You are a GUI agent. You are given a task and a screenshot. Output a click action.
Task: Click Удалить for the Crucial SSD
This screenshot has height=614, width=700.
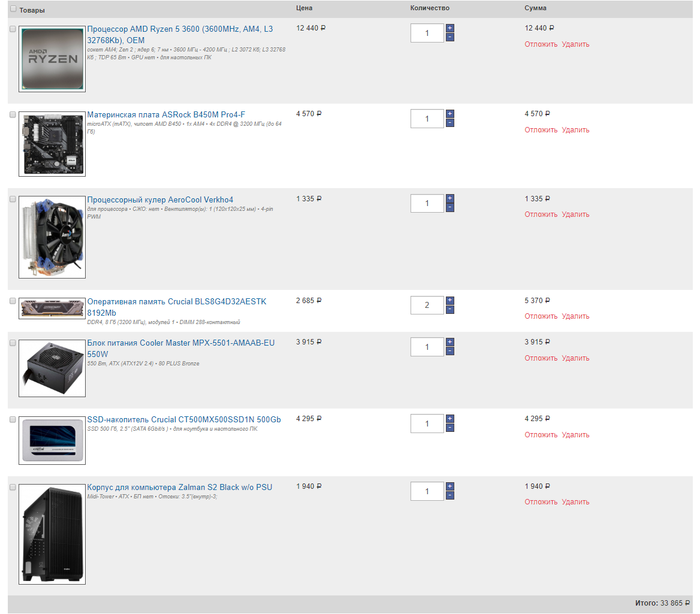tap(575, 435)
